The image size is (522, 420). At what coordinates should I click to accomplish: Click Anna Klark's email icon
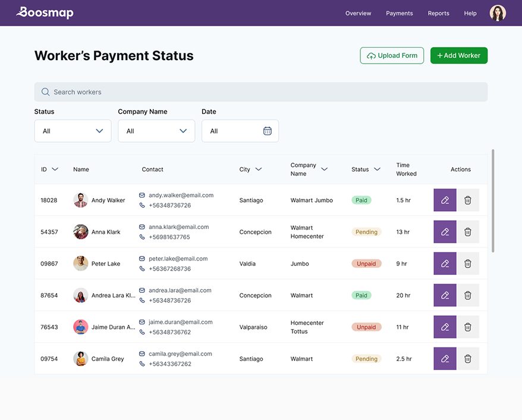pos(142,227)
